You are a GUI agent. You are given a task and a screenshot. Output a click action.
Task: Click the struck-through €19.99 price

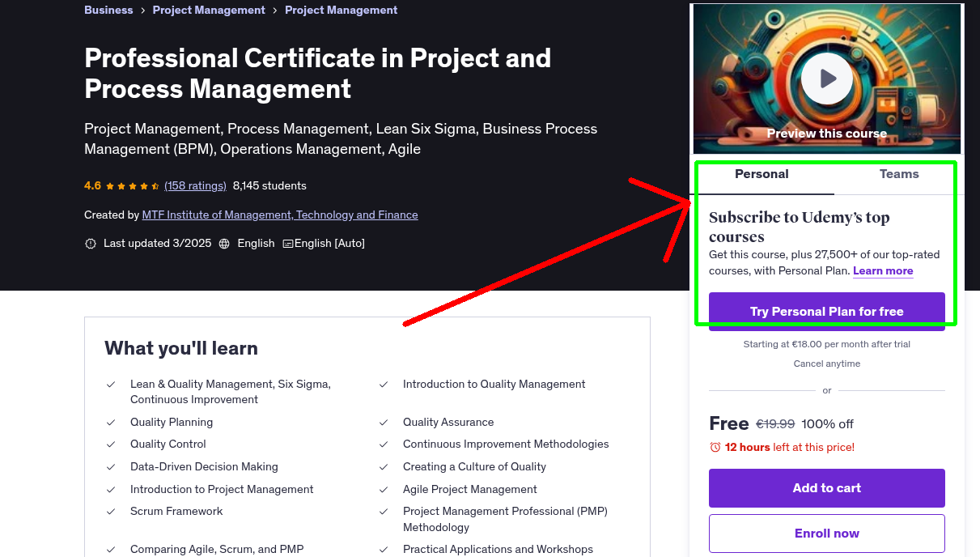pos(775,423)
